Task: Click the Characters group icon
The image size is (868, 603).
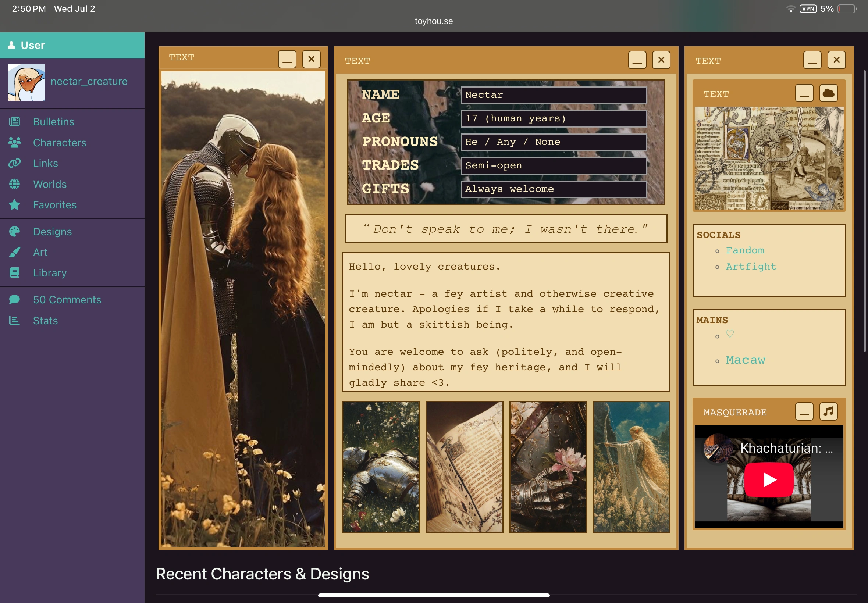Action: coord(14,142)
